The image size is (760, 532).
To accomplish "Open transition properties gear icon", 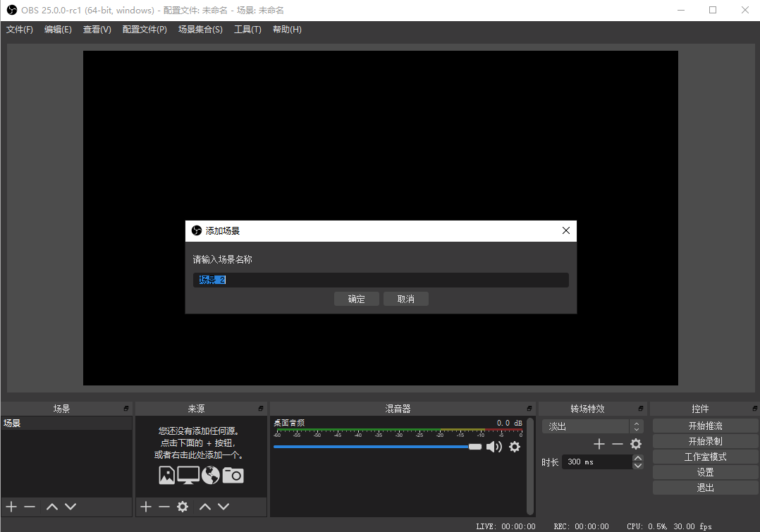I will tap(636, 444).
